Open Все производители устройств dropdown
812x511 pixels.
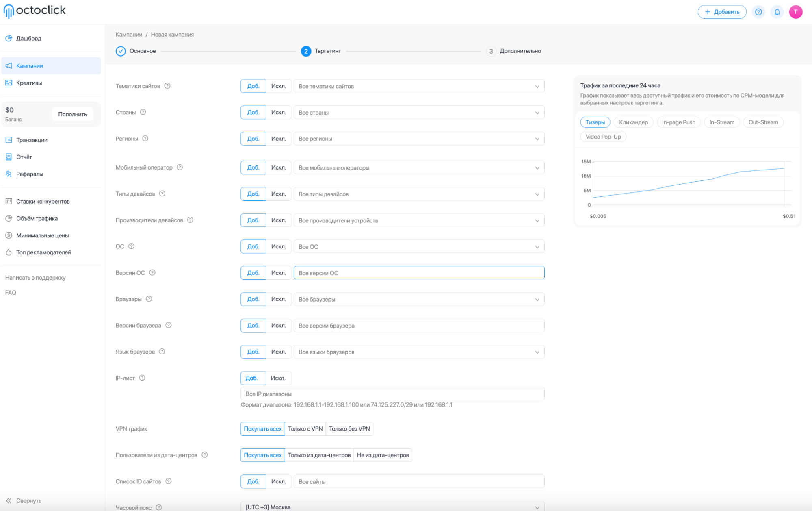419,220
